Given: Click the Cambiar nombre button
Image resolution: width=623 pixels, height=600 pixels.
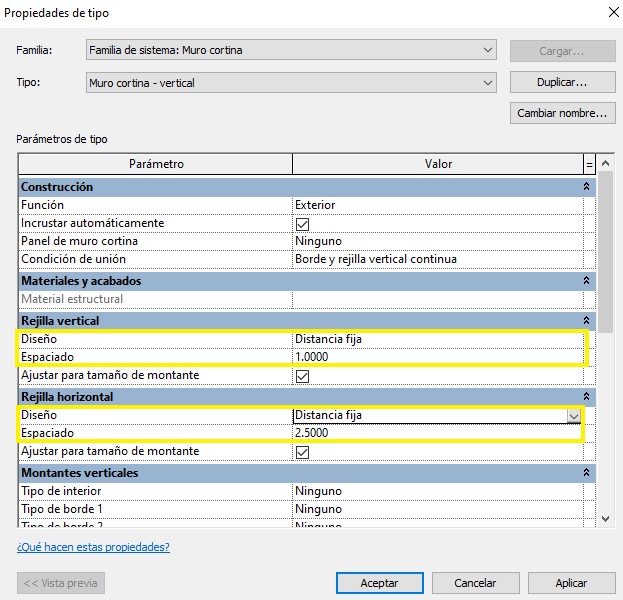Looking at the screenshot, I should pos(561,113).
